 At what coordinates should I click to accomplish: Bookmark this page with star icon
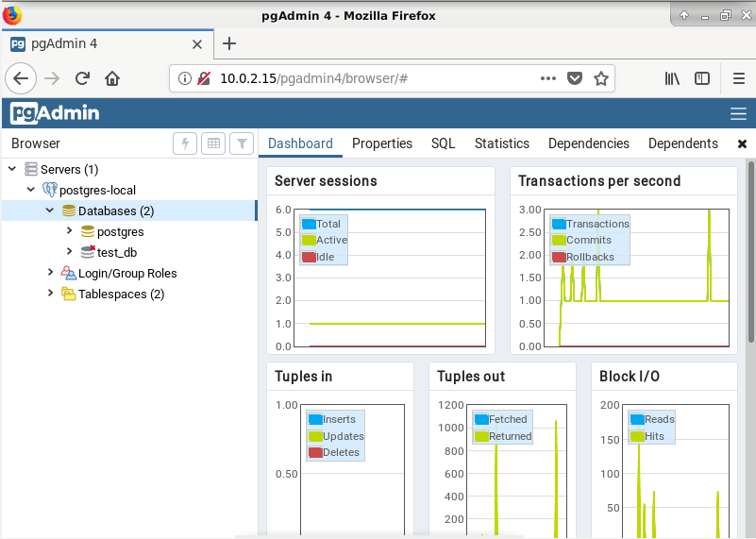pos(600,78)
